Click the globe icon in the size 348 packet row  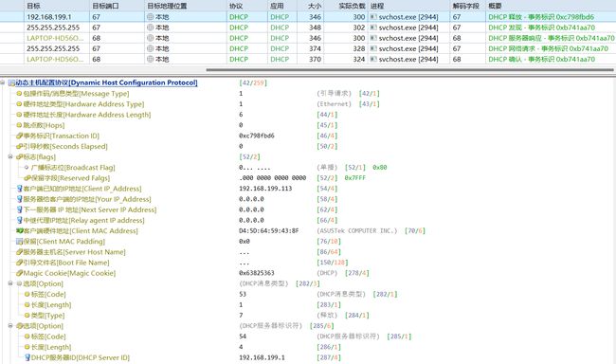tap(150, 27)
